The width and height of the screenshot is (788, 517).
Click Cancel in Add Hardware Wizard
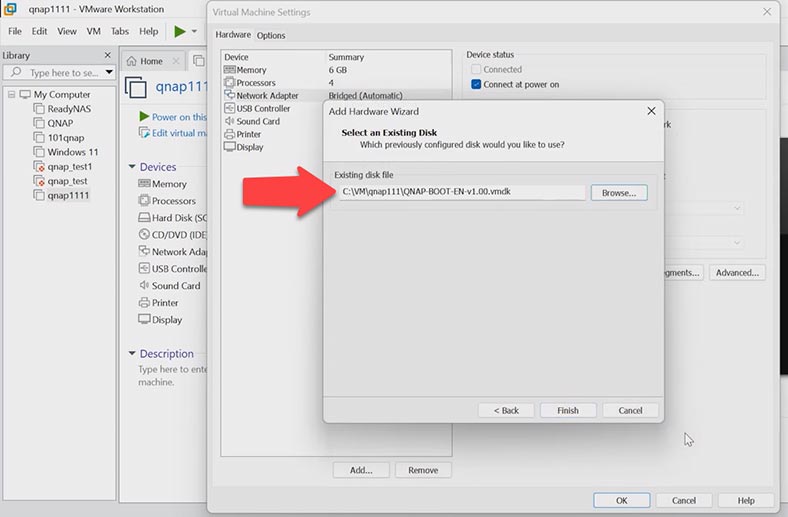click(630, 410)
